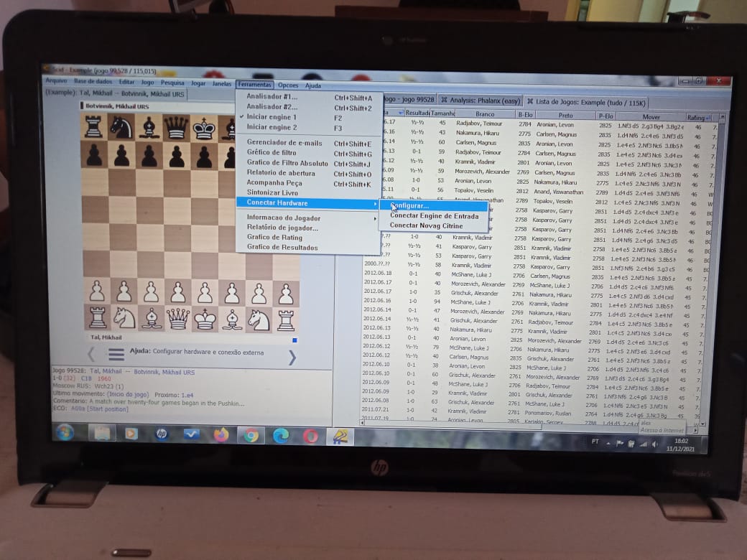Viewport: 747px width, 560px height.
Task: Click the blue side-to-move indicator square
Action: 295,340
